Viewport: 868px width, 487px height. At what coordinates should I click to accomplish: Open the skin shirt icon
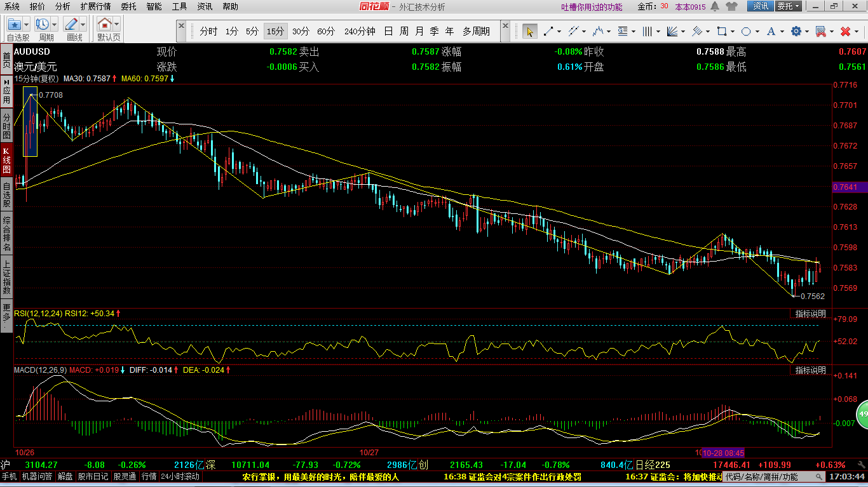[x=732, y=6]
